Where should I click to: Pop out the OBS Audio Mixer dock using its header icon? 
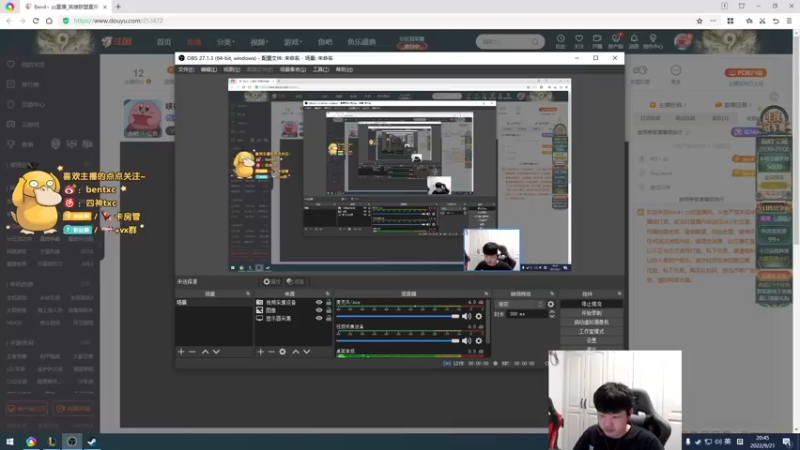pyautogui.click(x=486, y=294)
